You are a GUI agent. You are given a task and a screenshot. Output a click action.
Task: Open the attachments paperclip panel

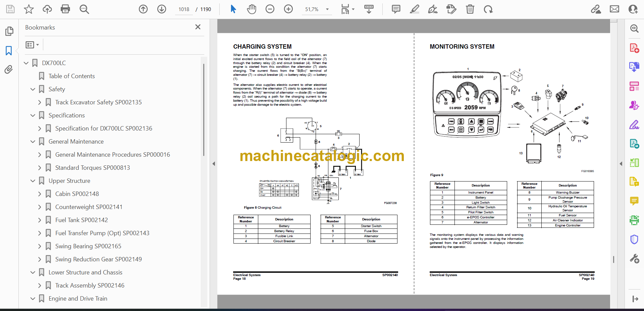[x=9, y=69]
